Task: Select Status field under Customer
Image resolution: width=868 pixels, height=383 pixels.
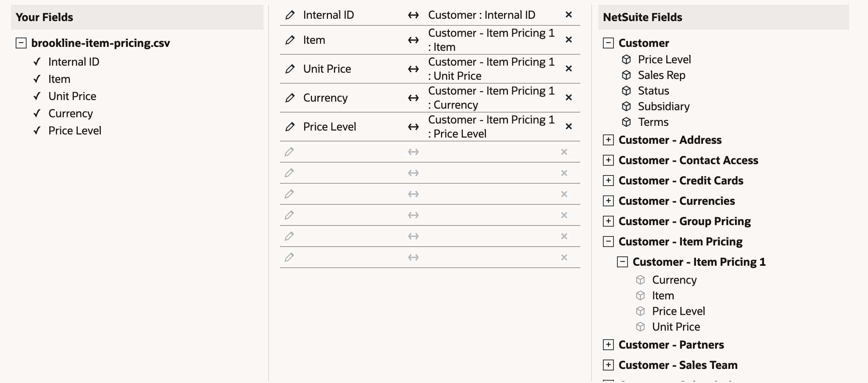Action: tap(653, 91)
